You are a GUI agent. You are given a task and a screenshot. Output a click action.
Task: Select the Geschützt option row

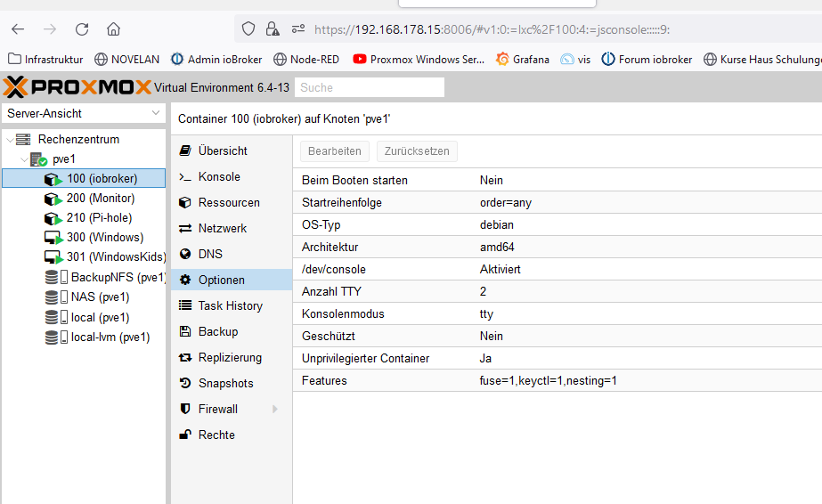pyautogui.click(x=557, y=336)
